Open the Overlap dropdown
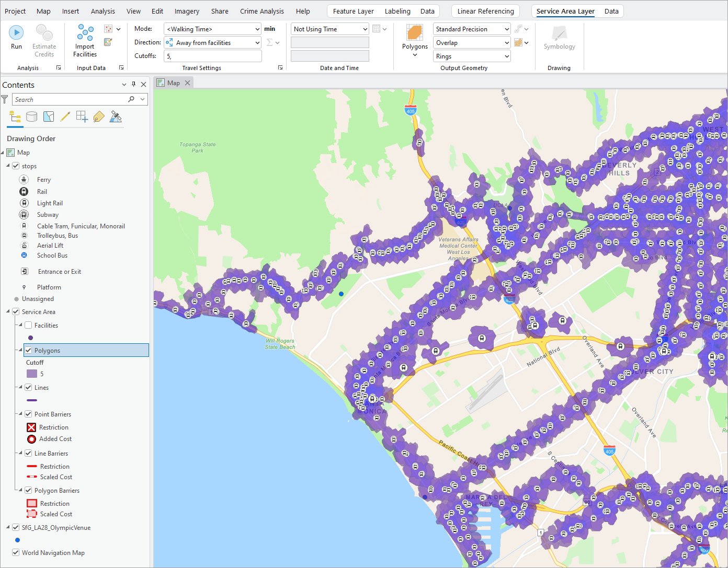The width and height of the screenshot is (728, 568). (472, 42)
